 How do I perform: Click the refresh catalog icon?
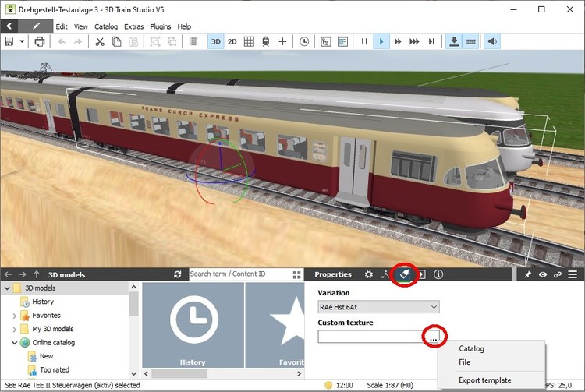178,274
